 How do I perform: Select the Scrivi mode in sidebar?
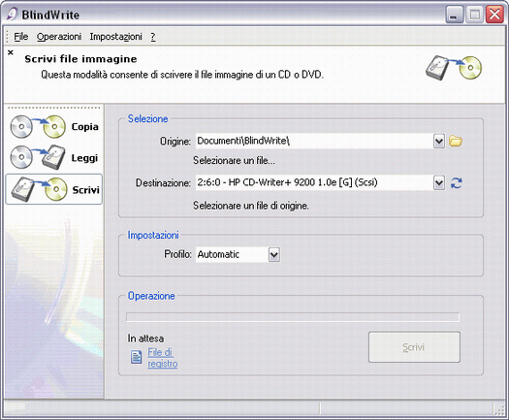click(54, 189)
